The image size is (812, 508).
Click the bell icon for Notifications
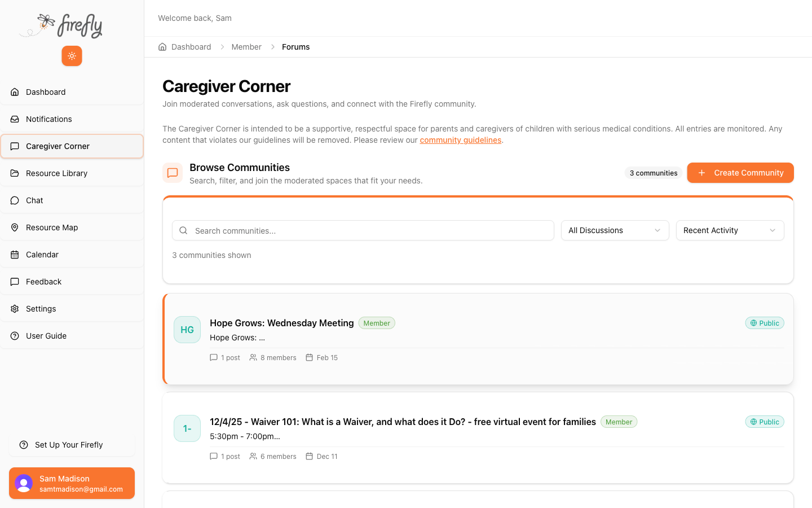[x=15, y=119]
